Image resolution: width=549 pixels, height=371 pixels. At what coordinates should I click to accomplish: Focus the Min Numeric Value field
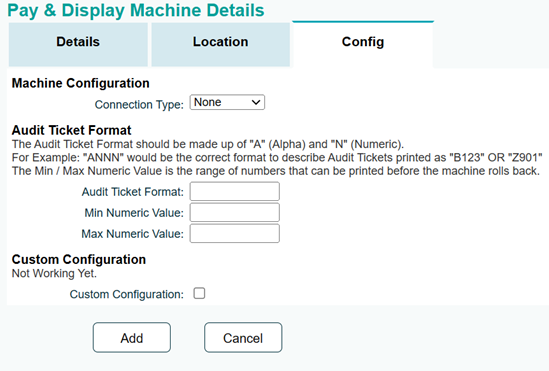[235, 212]
